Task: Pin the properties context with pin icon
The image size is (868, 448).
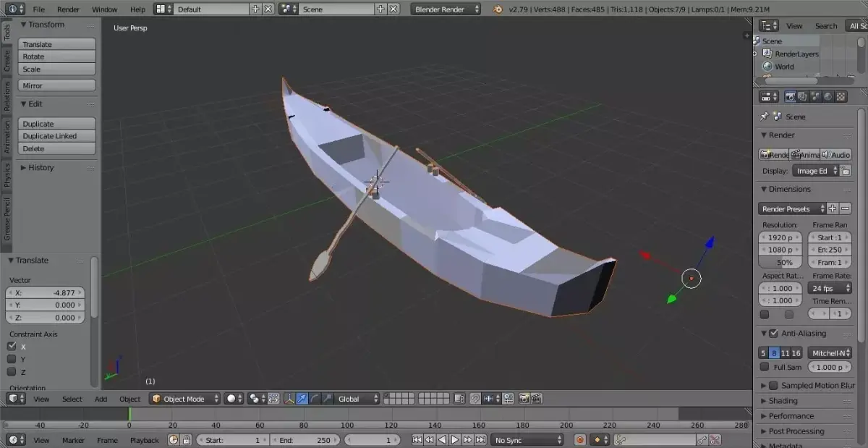Action: pyautogui.click(x=765, y=117)
